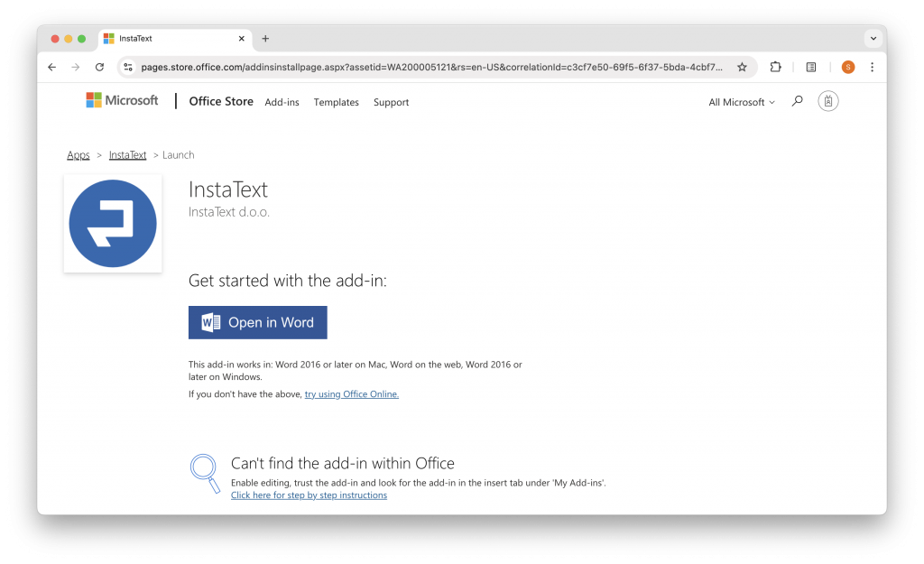Focus the address bar URL field
The width and height of the screenshot is (924, 564).
click(431, 67)
